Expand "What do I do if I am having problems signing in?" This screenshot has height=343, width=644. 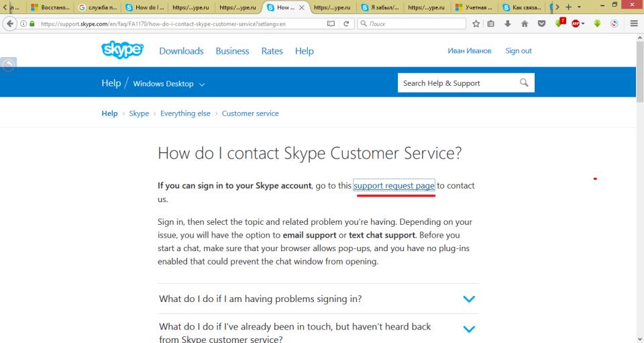[x=469, y=299]
